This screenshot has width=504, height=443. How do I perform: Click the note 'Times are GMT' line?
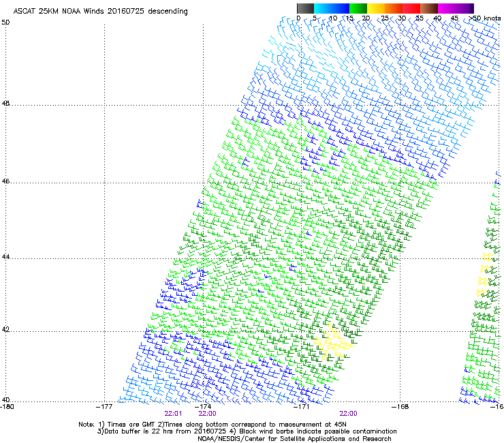click(212, 425)
